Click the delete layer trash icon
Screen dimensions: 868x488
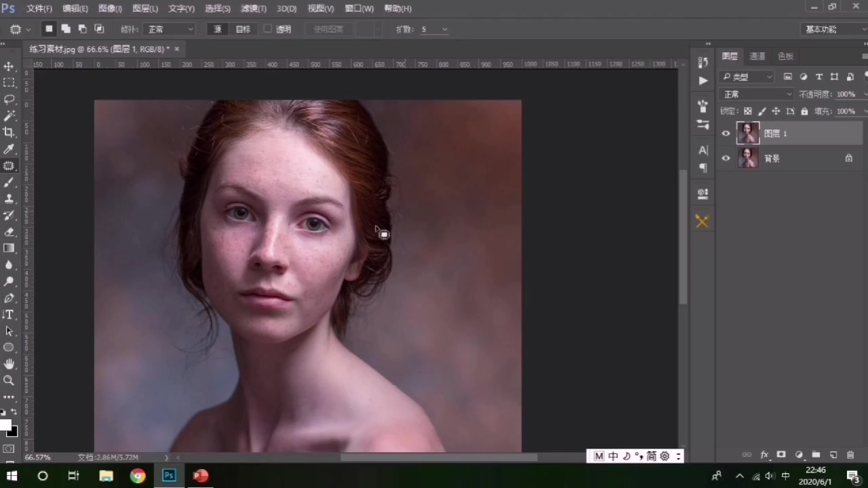click(x=850, y=455)
